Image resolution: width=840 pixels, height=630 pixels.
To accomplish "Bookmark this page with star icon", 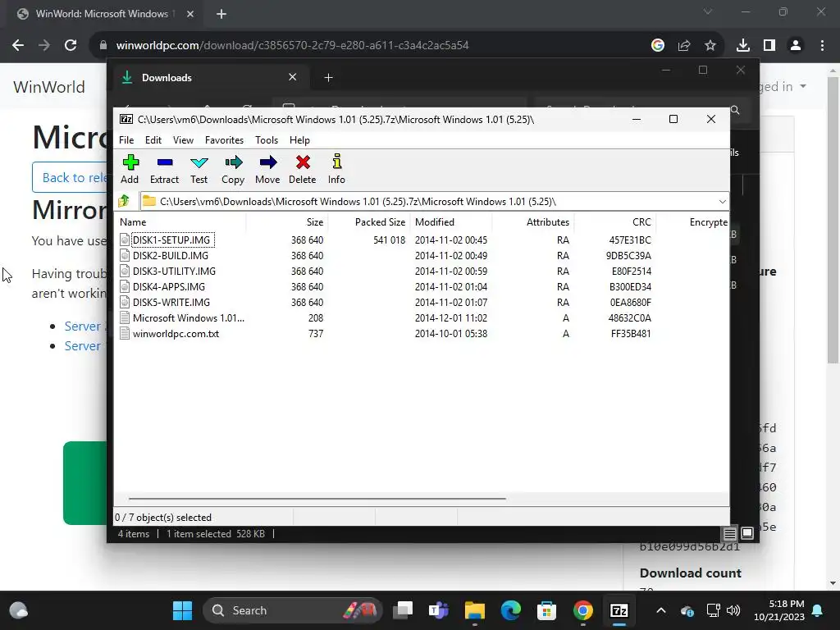I will point(710,46).
